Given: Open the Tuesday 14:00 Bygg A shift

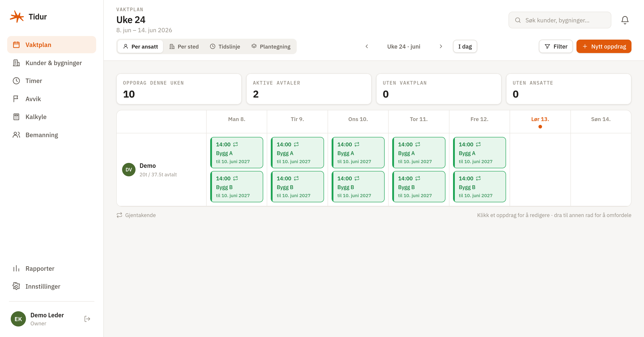Looking at the screenshot, I should (297, 153).
